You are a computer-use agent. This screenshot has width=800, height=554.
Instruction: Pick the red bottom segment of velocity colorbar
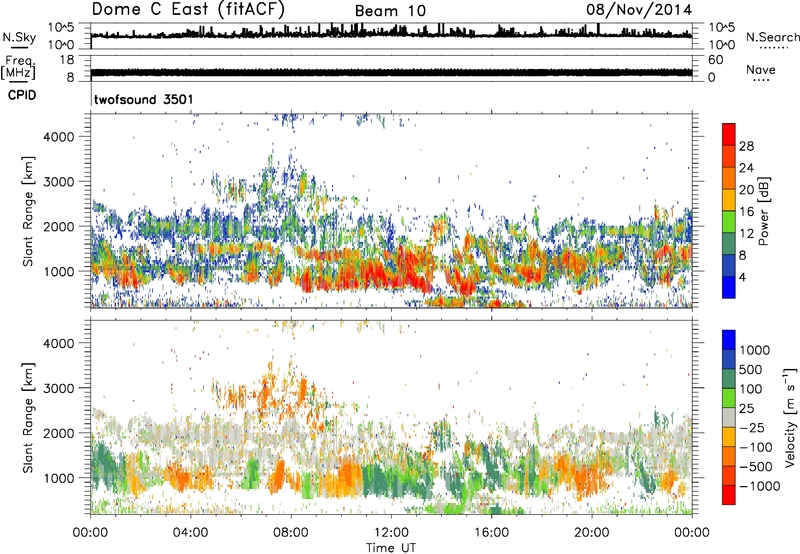pos(729,495)
